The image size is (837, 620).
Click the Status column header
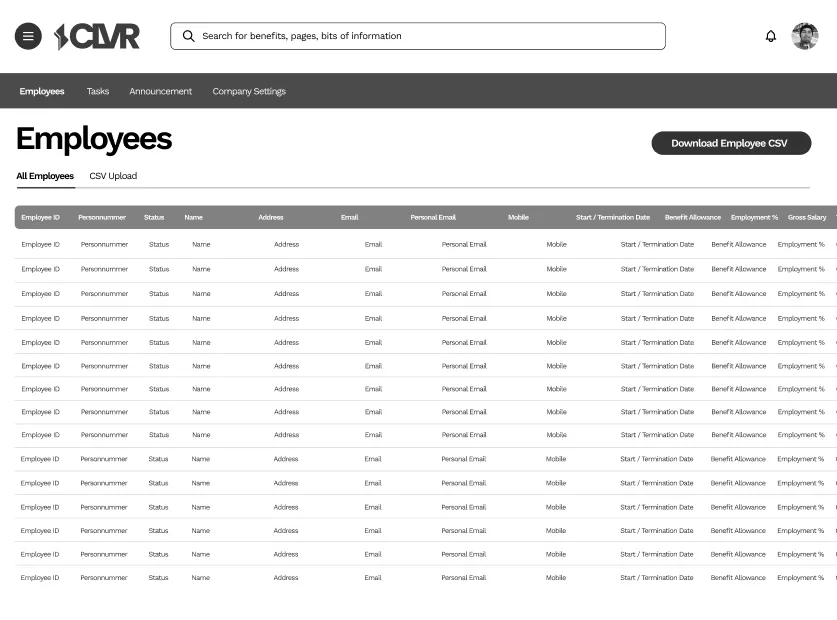[154, 217]
